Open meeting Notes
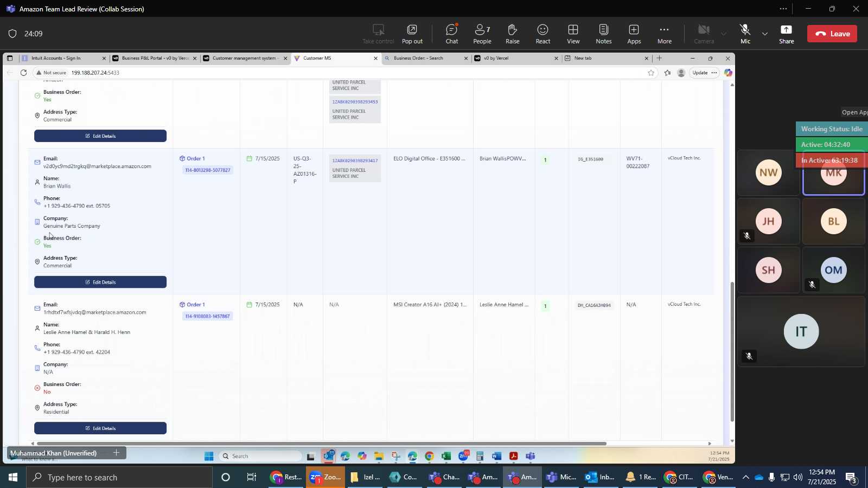The width and height of the screenshot is (868, 488). click(x=603, y=34)
